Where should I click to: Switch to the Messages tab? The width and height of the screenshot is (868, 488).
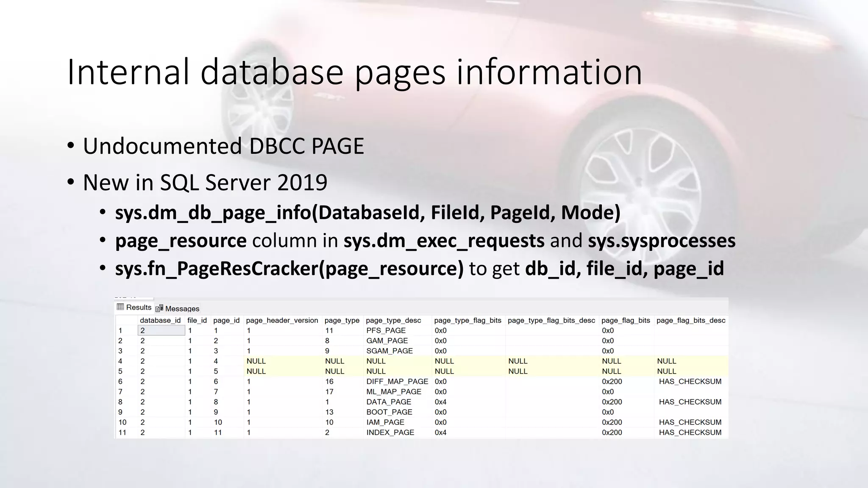point(178,308)
